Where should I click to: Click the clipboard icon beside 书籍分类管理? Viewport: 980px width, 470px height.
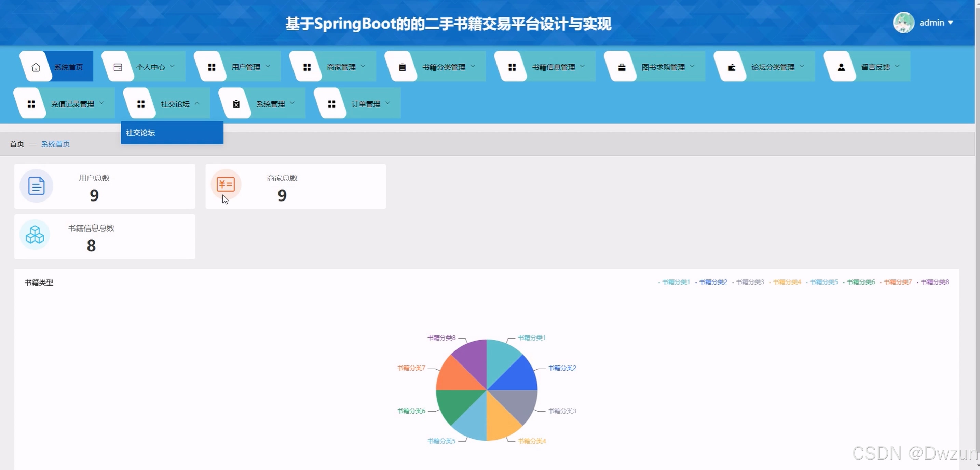coord(402,67)
